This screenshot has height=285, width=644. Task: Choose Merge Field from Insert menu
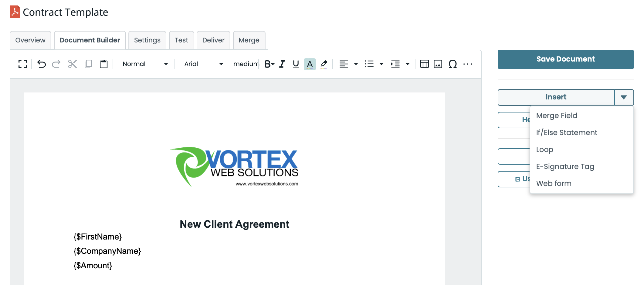pyautogui.click(x=556, y=116)
